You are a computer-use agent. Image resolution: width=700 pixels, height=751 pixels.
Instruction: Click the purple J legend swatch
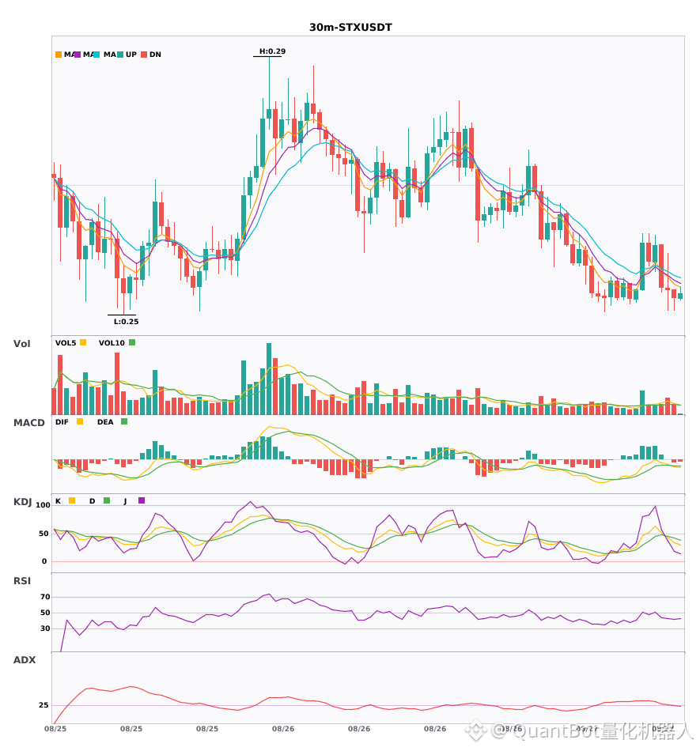(x=142, y=500)
